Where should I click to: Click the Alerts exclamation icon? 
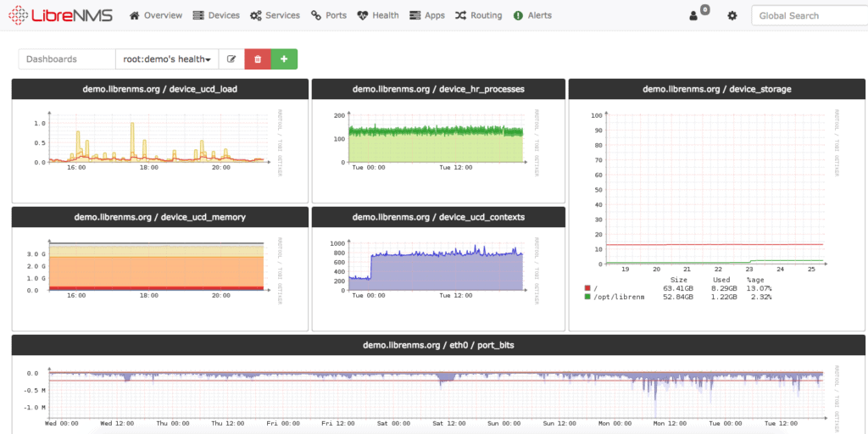(518, 15)
